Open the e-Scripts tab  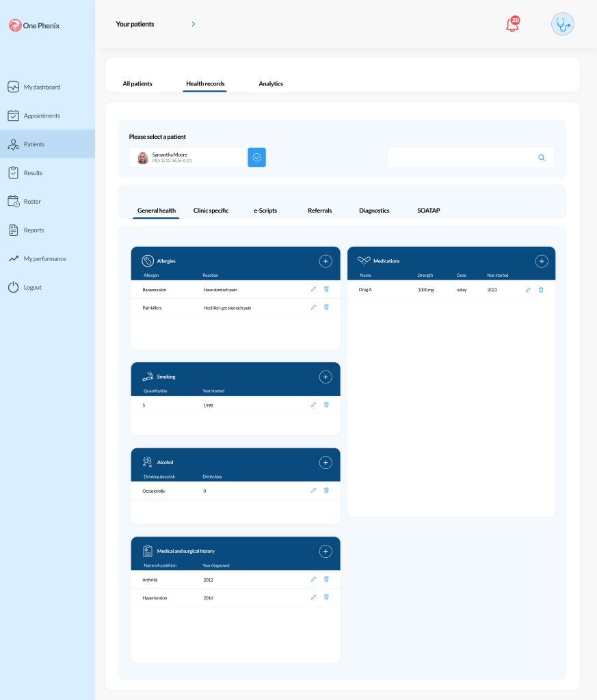click(x=265, y=211)
